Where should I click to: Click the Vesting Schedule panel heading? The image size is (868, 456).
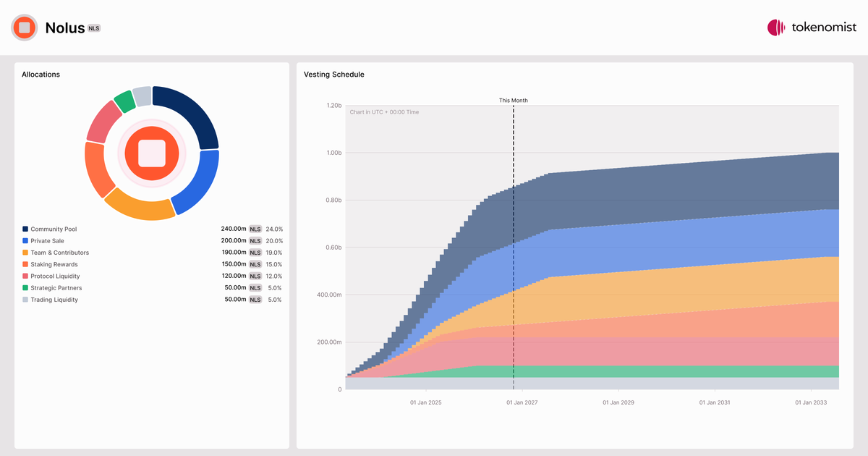pyautogui.click(x=334, y=75)
